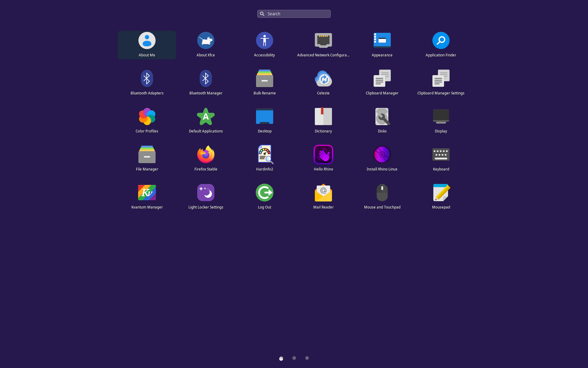
Task: Launch File Manager
Action: click(147, 155)
